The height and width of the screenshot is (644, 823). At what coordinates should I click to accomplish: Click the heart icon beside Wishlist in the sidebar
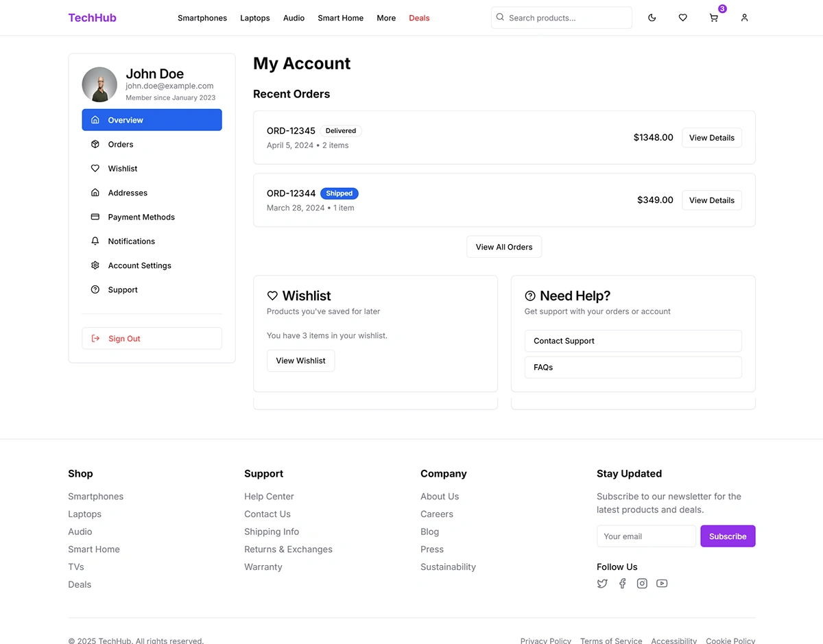(x=95, y=168)
